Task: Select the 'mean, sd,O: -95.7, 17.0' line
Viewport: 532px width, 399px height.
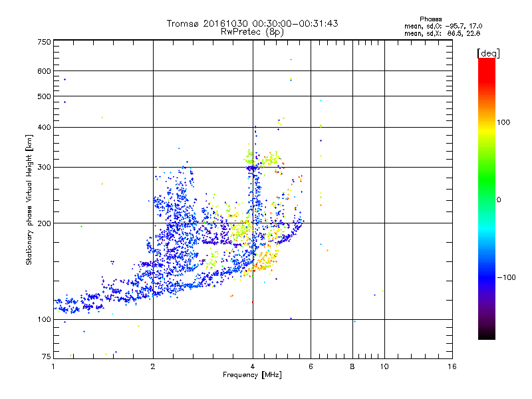Action: coord(443,26)
